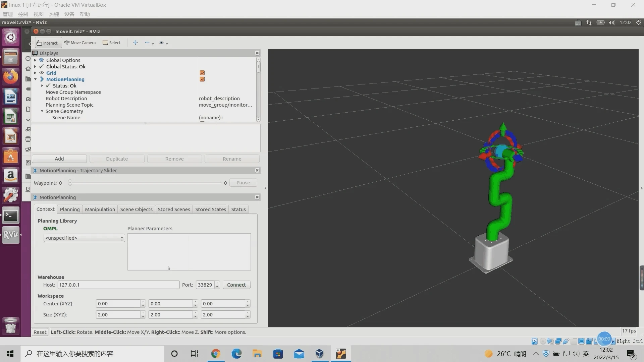
Task: Open the RViz icon in launcher
Action: pos(11,235)
